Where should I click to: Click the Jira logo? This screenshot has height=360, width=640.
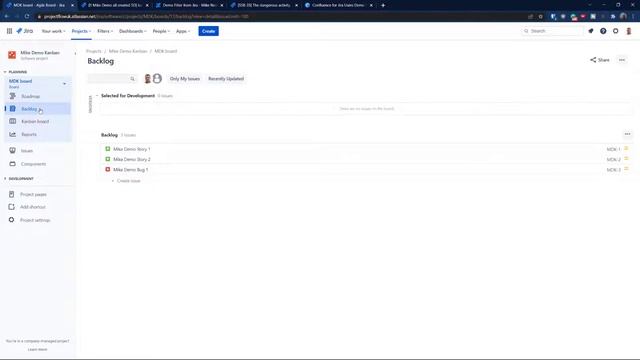coord(24,31)
